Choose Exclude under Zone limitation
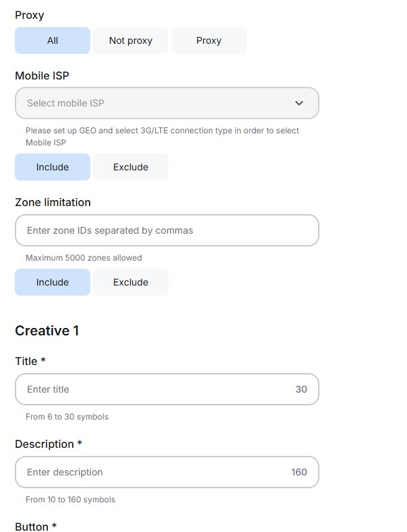 (131, 282)
